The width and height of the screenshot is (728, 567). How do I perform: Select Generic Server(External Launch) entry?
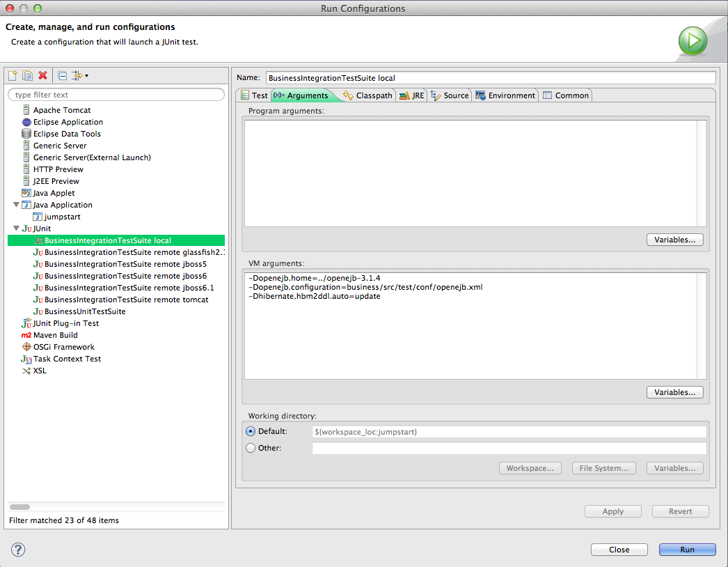[x=87, y=157]
